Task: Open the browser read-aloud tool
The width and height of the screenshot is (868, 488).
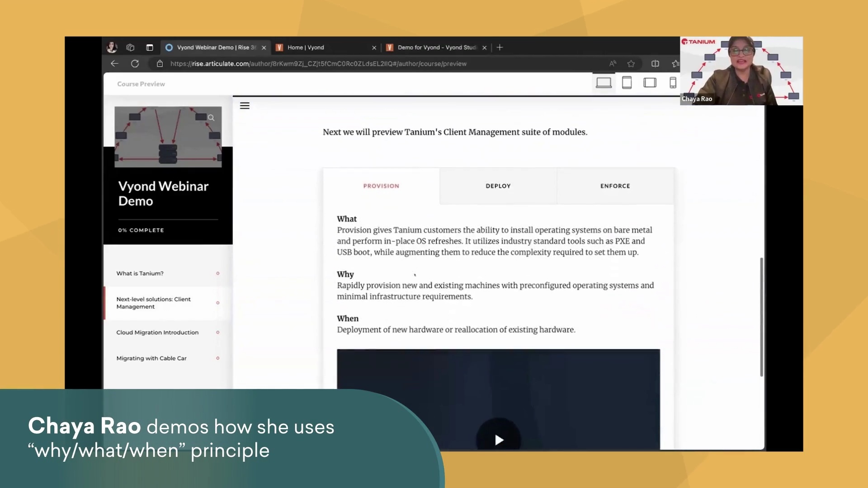Action: [613, 64]
